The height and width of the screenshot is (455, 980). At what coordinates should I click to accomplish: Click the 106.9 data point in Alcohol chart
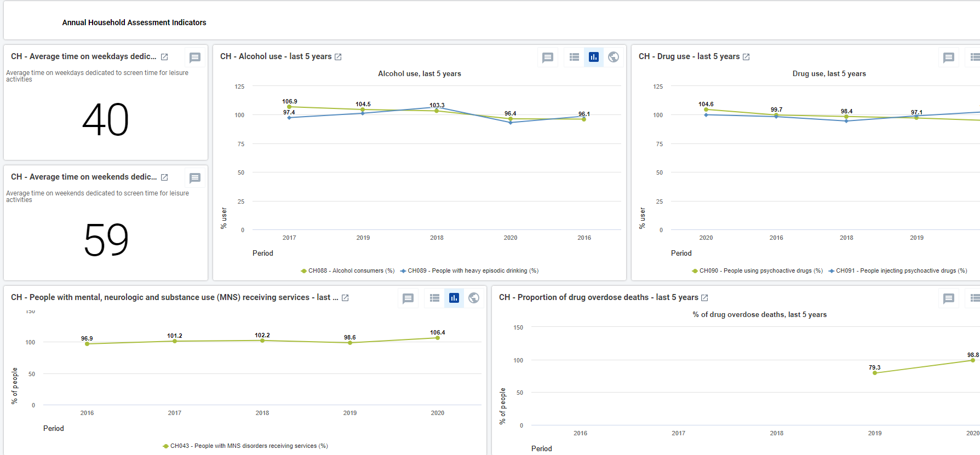click(289, 107)
